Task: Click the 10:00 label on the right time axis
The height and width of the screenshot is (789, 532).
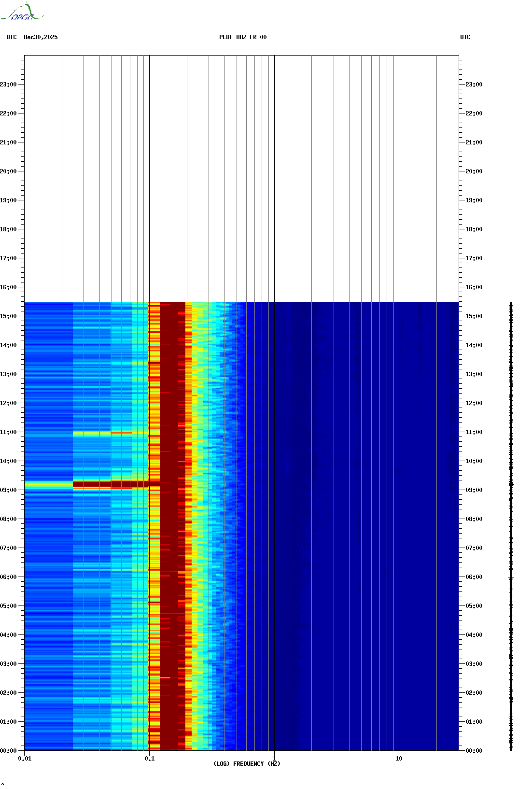Action: [474, 461]
